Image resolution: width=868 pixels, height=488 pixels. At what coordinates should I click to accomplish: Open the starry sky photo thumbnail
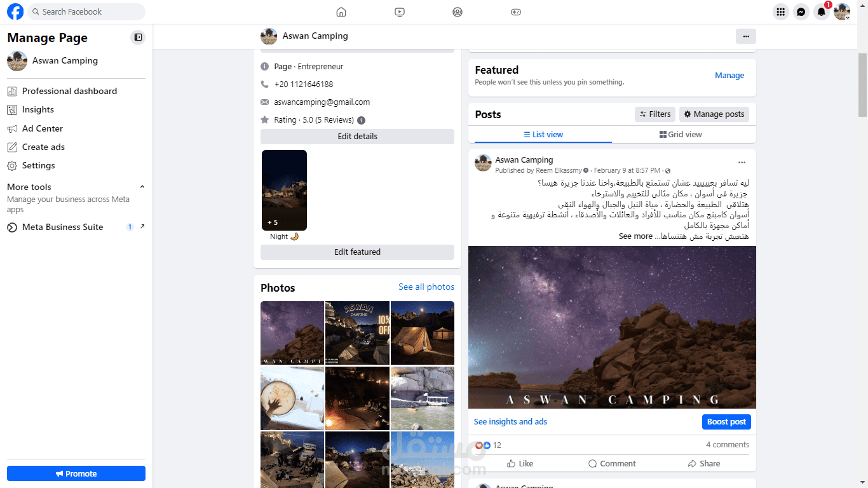pyautogui.click(x=292, y=333)
